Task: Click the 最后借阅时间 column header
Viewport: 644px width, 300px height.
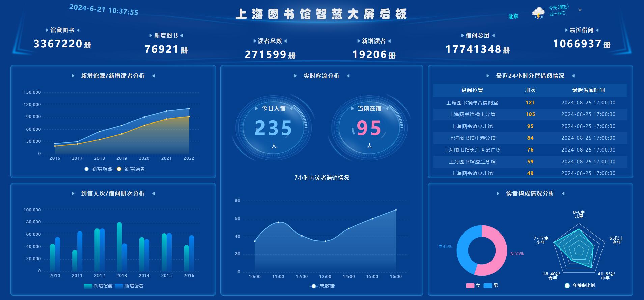Action: [x=588, y=90]
